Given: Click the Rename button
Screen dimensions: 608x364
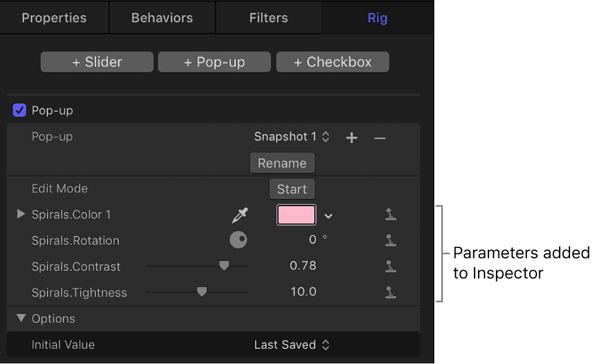Looking at the screenshot, I should pos(282,163).
